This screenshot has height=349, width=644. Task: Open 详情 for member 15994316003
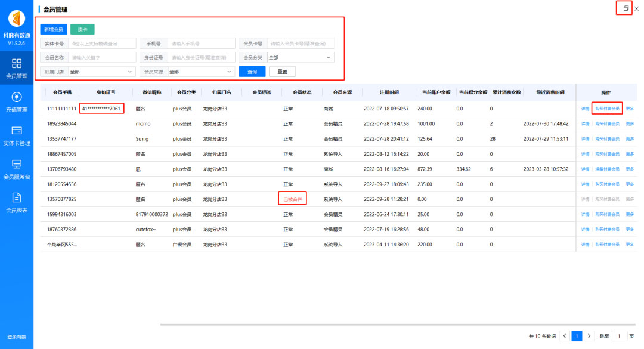point(586,214)
